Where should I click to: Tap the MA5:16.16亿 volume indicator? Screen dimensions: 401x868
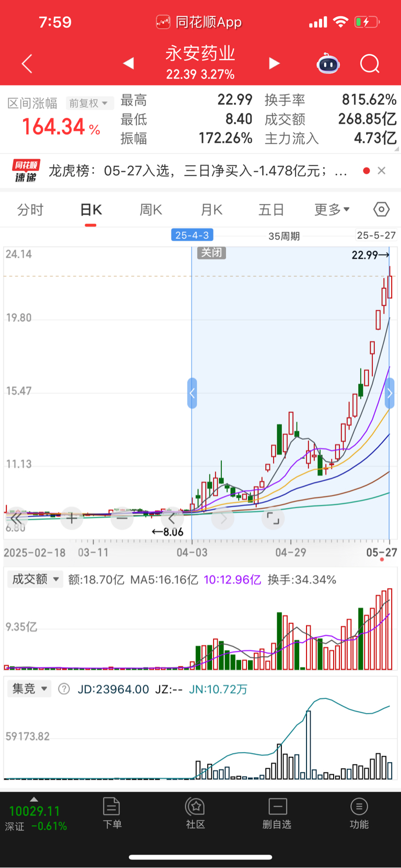click(x=164, y=579)
